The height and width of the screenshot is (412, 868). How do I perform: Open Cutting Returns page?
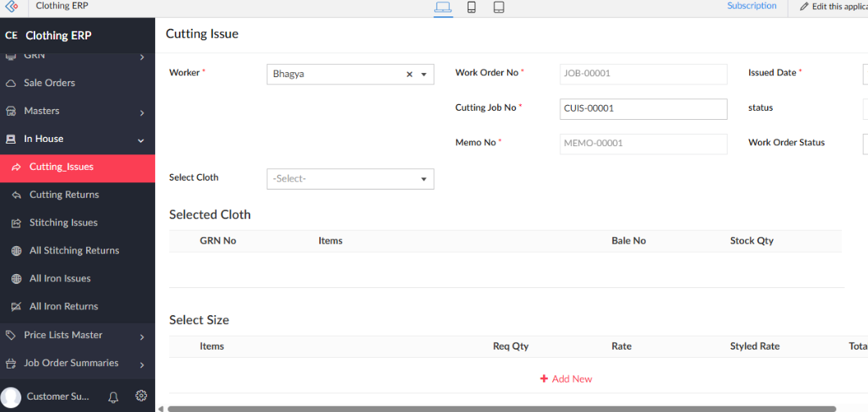click(64, 195)
